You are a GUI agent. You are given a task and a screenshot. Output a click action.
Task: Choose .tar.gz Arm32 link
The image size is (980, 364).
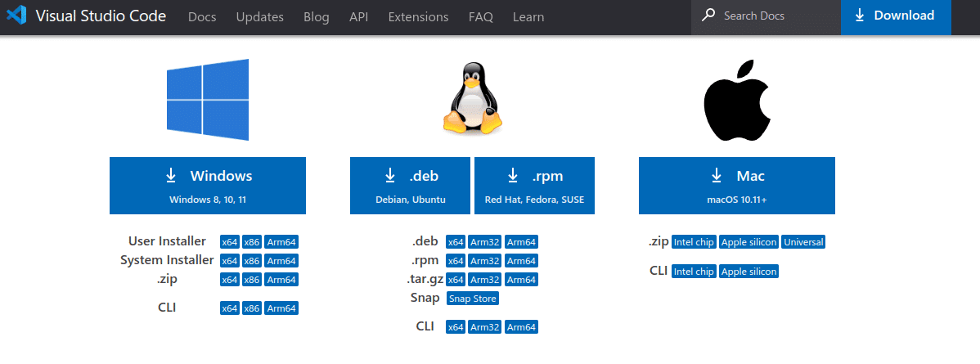coord(485,280)
